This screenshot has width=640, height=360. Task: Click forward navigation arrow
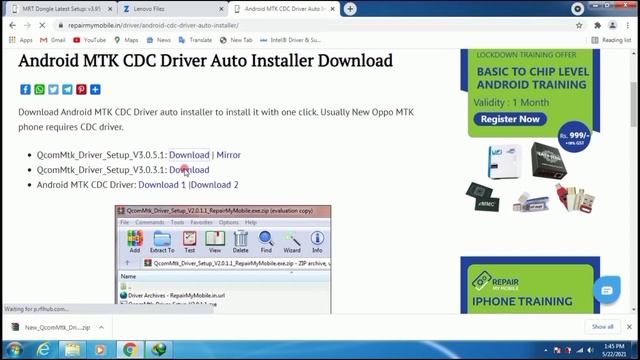[27, 25]
